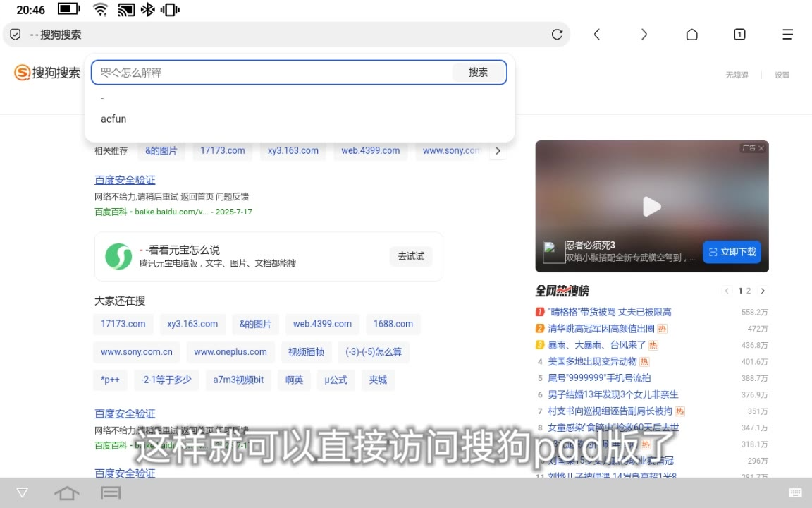Screen dimensions: 812x508
Task: Open the tab switcher showing 1 tab
Action: point(739,35)
